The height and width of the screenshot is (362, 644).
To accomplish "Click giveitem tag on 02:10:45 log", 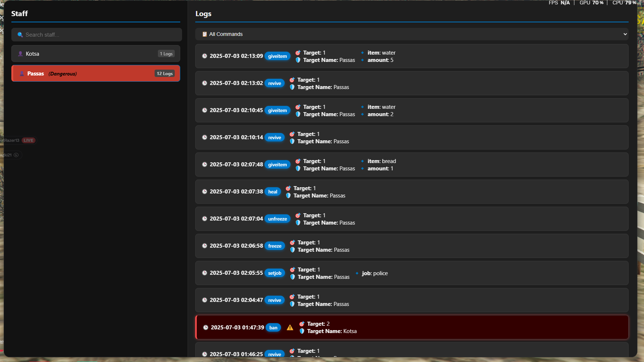I will click(x=278, y=110).
